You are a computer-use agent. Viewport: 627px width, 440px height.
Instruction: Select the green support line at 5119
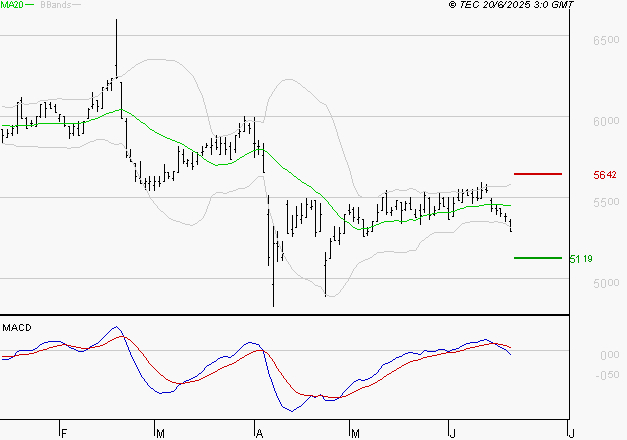pos(537,258)
